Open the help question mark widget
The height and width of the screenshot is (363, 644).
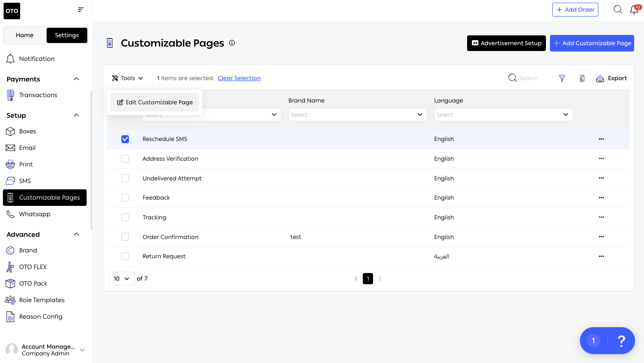coord(621,341)
